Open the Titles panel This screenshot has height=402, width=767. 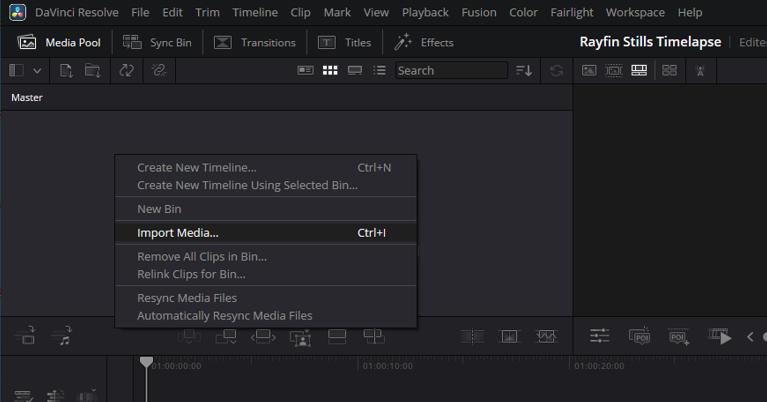[343, 42]
